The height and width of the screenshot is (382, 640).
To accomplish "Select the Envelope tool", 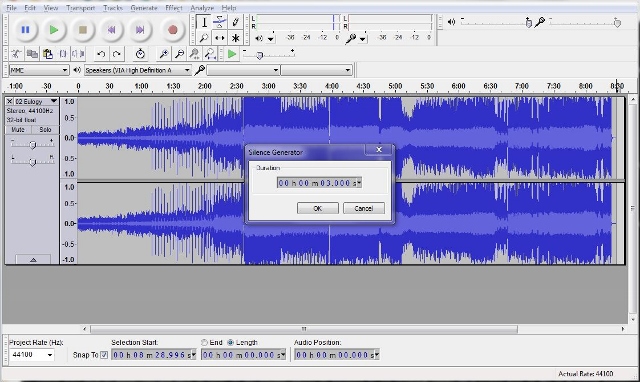I will [x=220, y=22].
